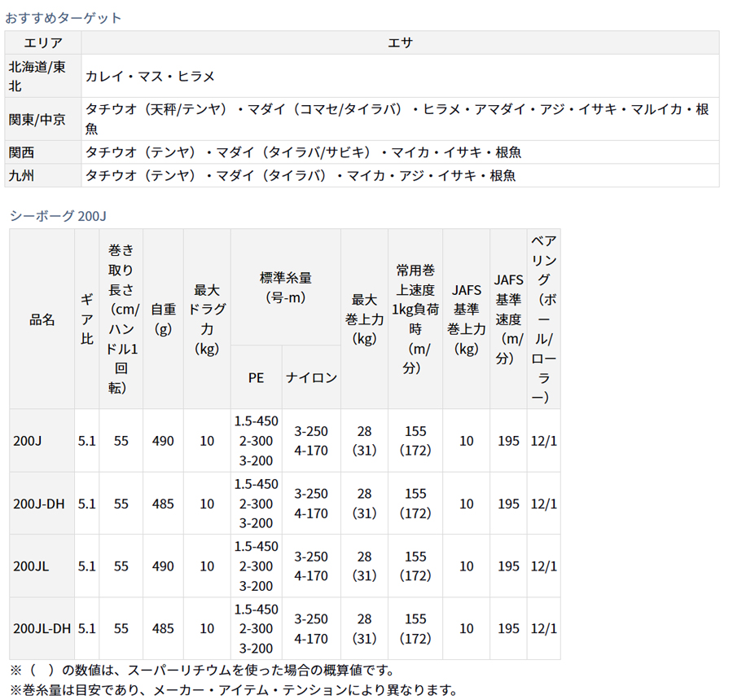Select the JAFS基準巻上力 header

[467, 319]
